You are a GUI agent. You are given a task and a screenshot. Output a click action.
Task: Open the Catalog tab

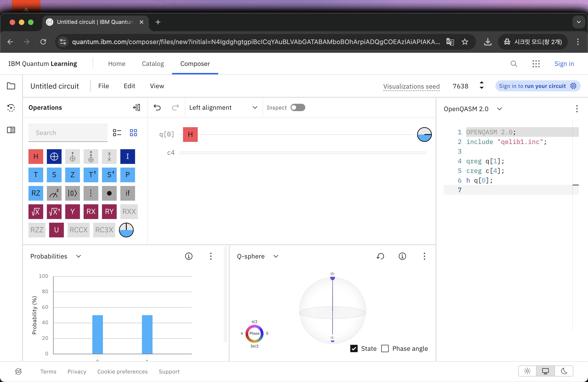pyautogui.click(x=153, y=64)
